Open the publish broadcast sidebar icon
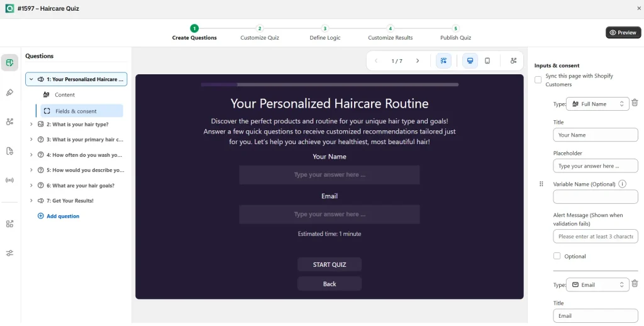The image size is (644, 326). pos(9,180)
